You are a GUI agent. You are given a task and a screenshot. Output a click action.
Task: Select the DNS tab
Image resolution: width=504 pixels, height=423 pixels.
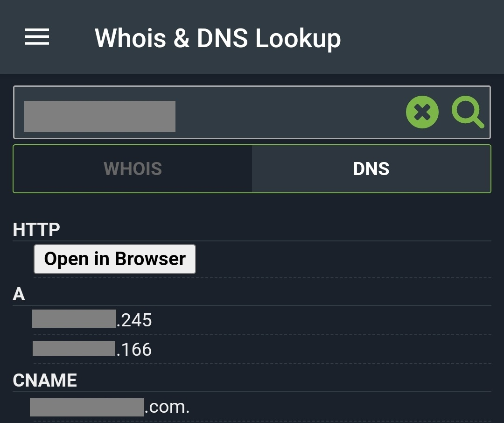coord(371,169)
